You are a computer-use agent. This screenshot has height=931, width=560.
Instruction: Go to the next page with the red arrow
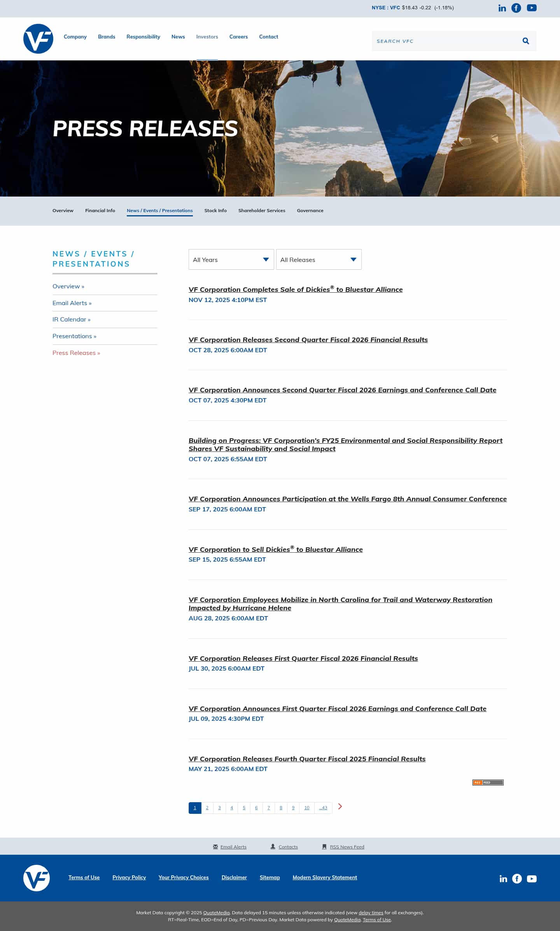(x=340, y=806)
